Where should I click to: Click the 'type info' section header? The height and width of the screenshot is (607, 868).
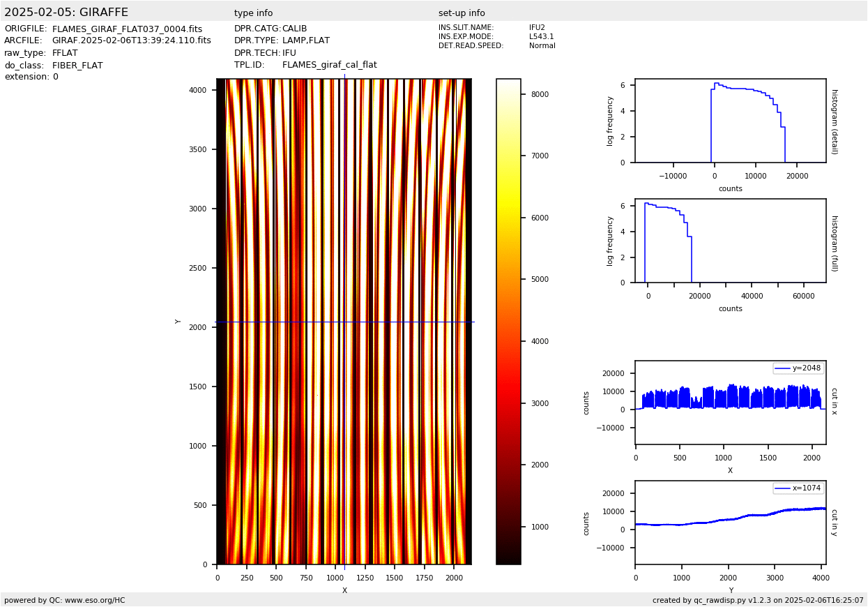253,13
